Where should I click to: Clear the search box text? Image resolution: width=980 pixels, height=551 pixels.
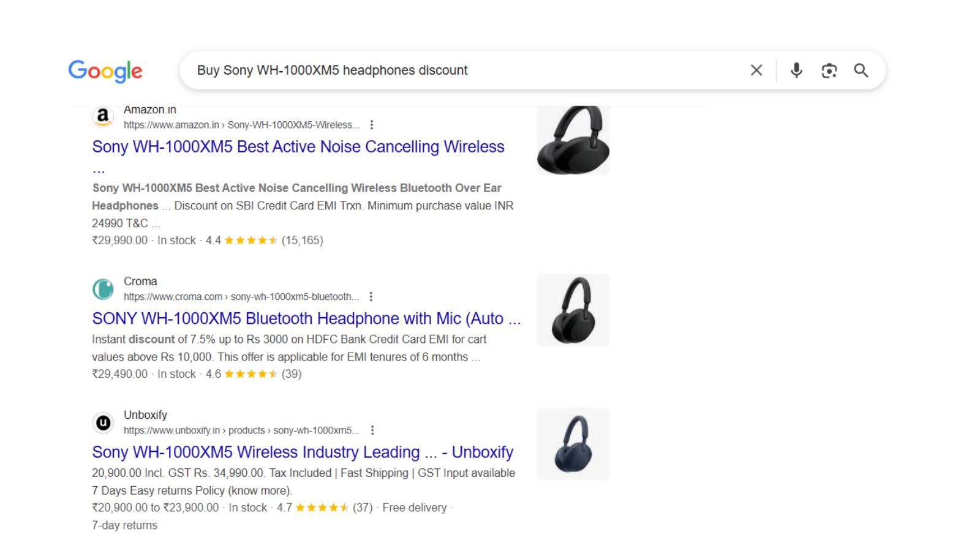click(756, 70)
